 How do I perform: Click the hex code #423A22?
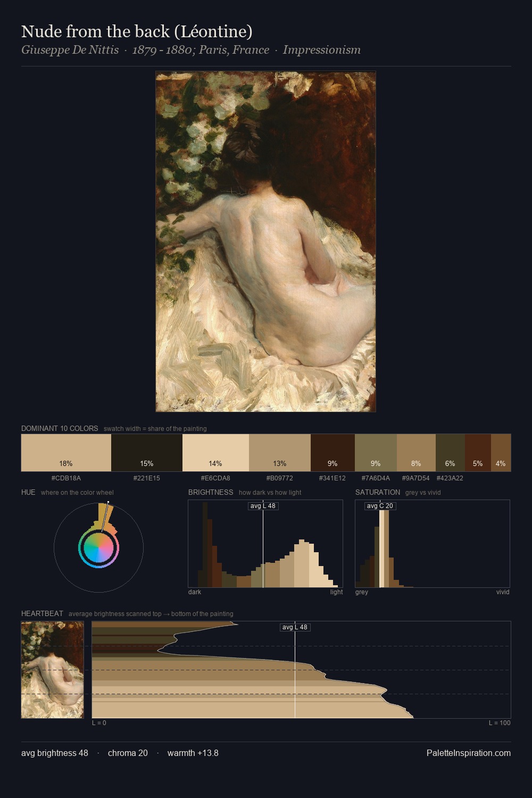(450, 478)
